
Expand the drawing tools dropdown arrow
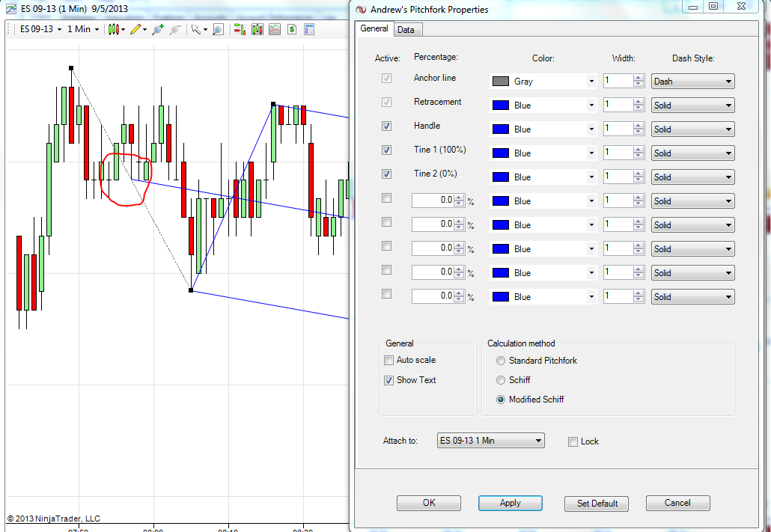(x=144, y=30)
